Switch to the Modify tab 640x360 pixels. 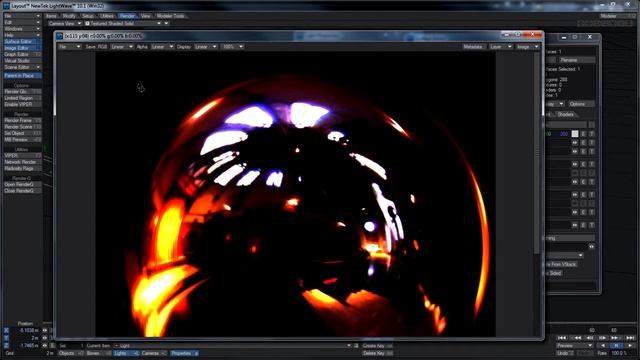click(69, 16)
